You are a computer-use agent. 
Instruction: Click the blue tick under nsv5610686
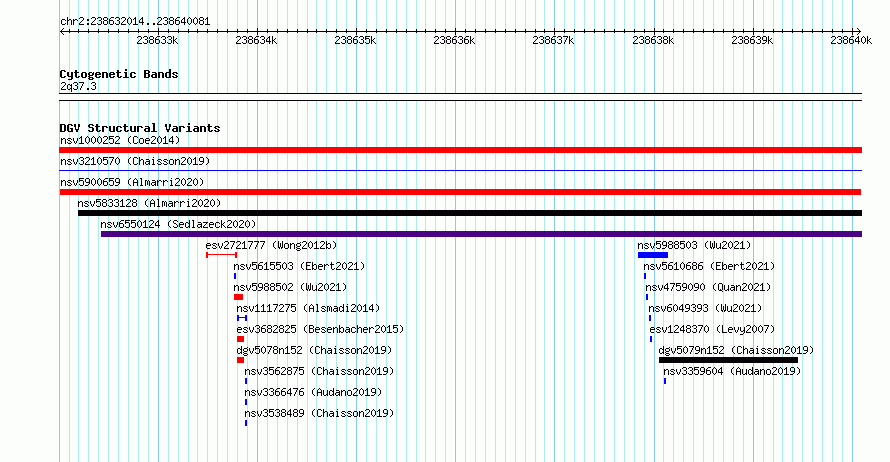coord(645,276)
